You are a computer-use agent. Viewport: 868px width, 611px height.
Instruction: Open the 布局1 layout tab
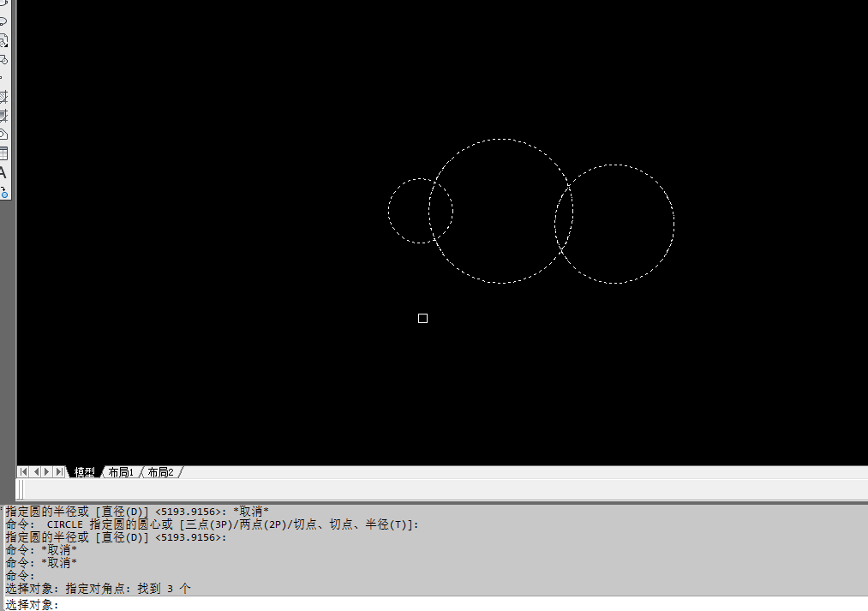[x=121, y=472]
